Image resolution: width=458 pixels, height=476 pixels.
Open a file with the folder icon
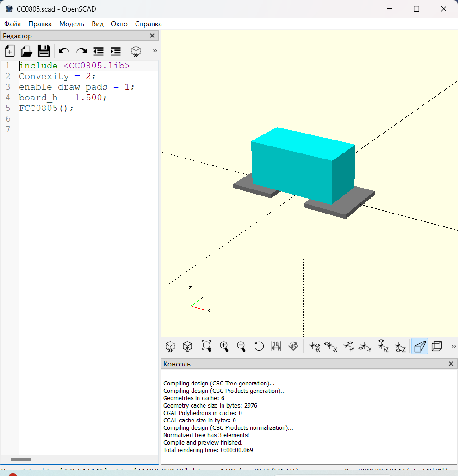pos(26,51)
